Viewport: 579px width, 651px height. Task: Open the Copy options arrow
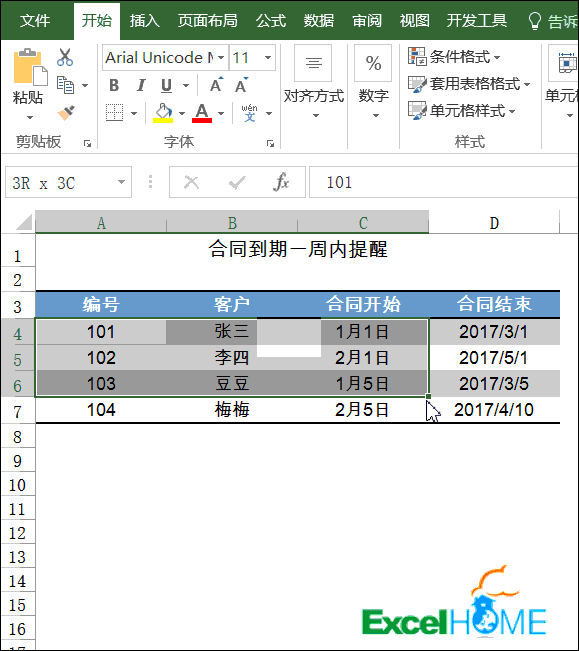point(85,86)
